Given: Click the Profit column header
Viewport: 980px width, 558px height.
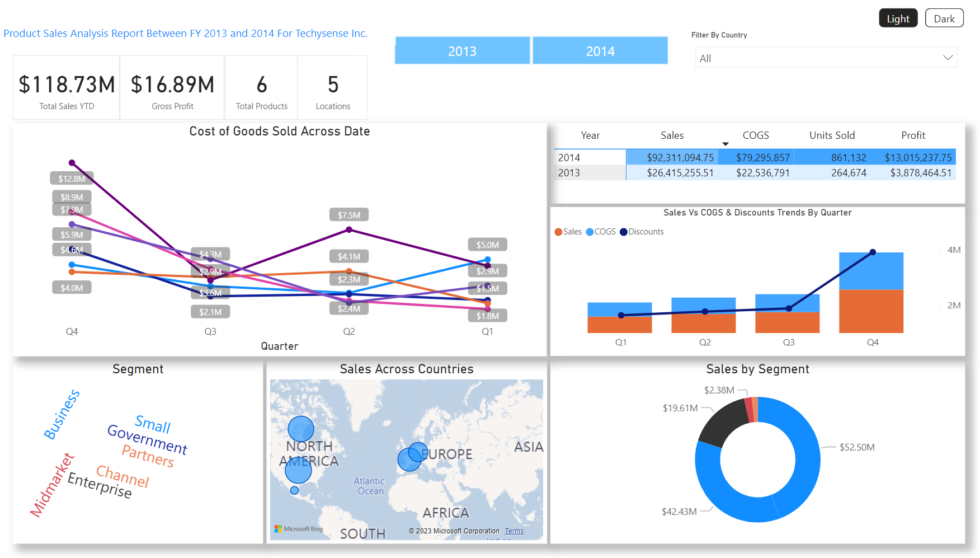Looking at the screenshot, I should (x=913, y=135).
